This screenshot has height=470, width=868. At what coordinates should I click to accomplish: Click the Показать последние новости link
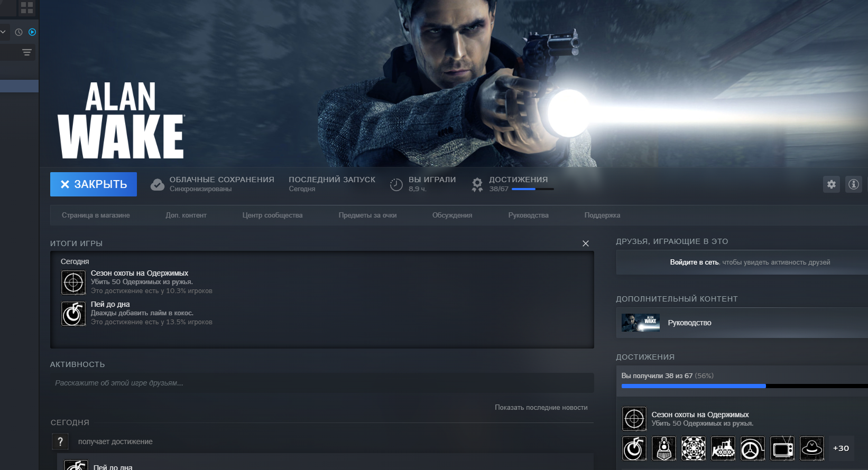click(541, 408)
